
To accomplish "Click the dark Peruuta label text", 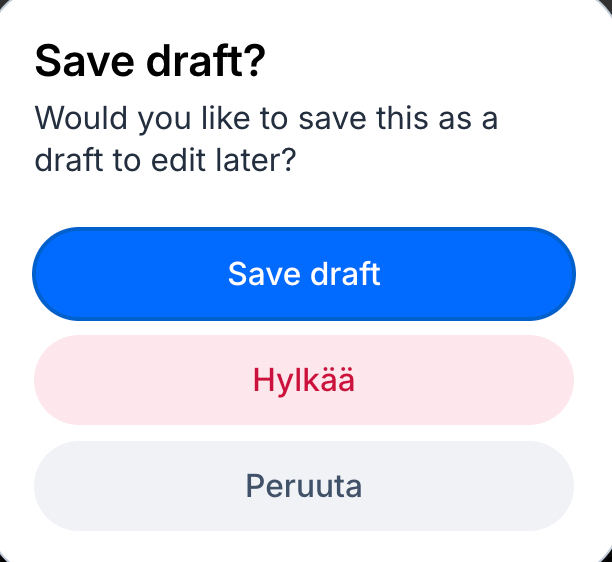I will [x=304, y=486].
